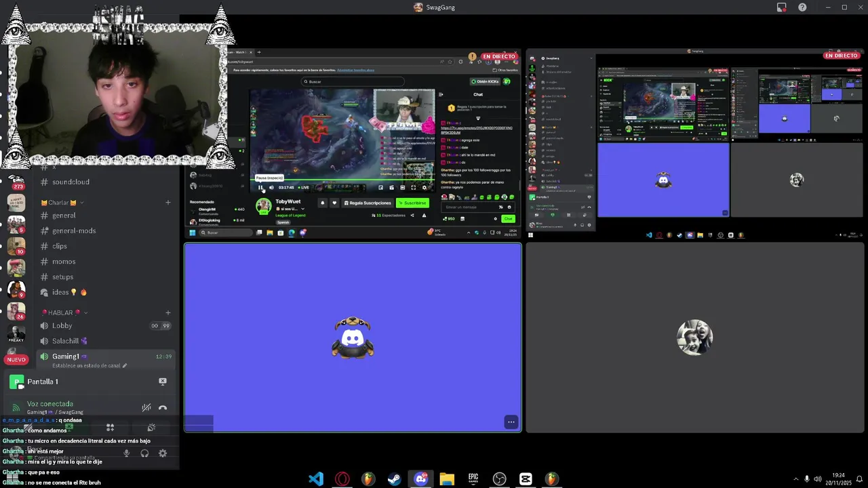The image size is (868, 488).
Task: Open Discord user settings gear
Action: click(163, 453)
